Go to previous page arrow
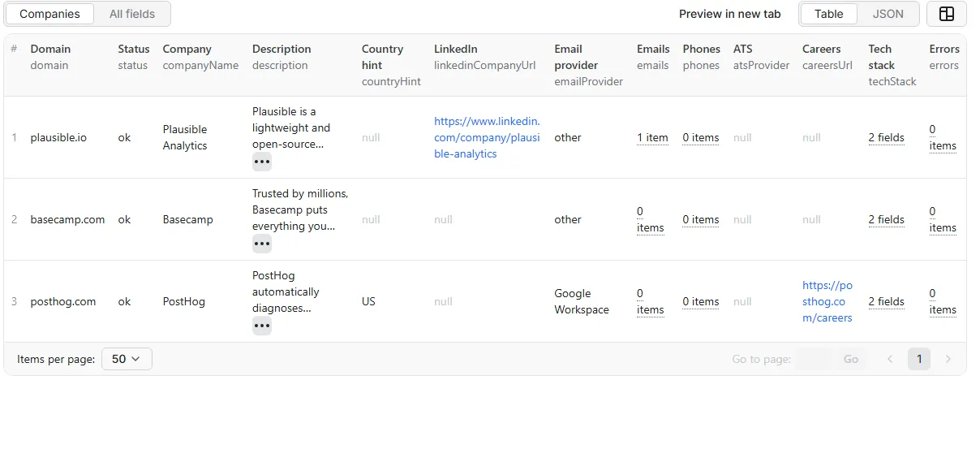 pyautogui.click(x=890, y=359)
